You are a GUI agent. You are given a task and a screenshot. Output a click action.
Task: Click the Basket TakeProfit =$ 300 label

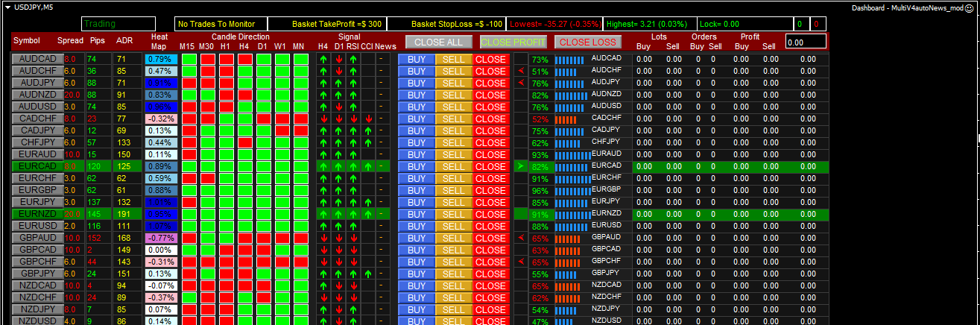click(x=337, y=25)
